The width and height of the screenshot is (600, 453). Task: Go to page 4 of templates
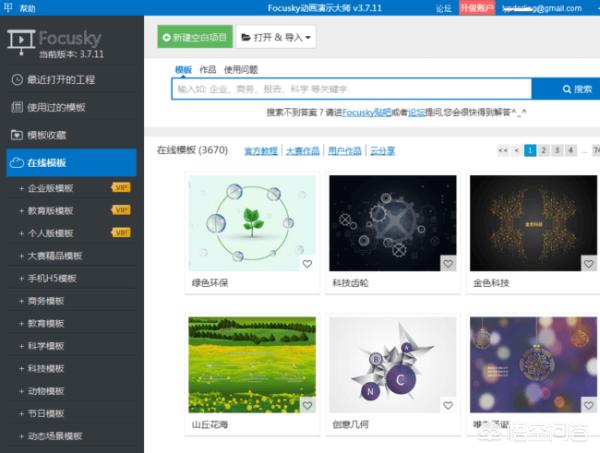571,150
